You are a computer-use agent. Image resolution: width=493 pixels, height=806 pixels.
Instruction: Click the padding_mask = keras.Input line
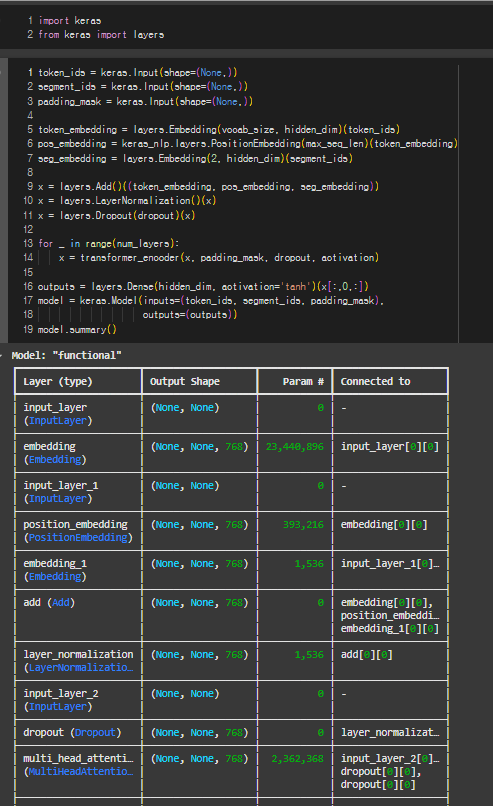click(145, 101)
